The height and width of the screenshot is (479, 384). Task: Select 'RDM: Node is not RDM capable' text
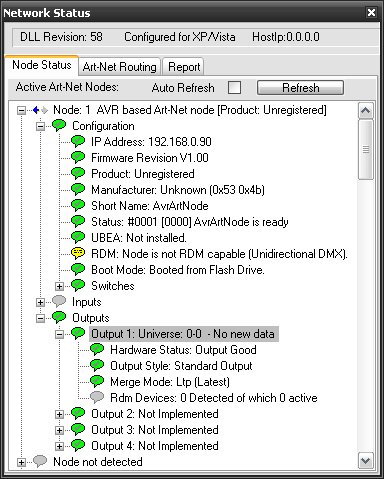coord(219,254)
